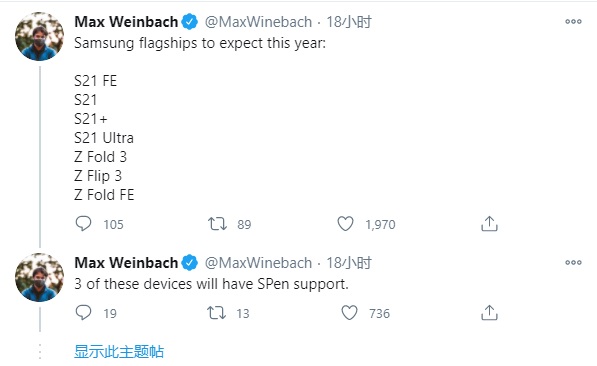Reply to the SPen support tweet

(83, 313)
